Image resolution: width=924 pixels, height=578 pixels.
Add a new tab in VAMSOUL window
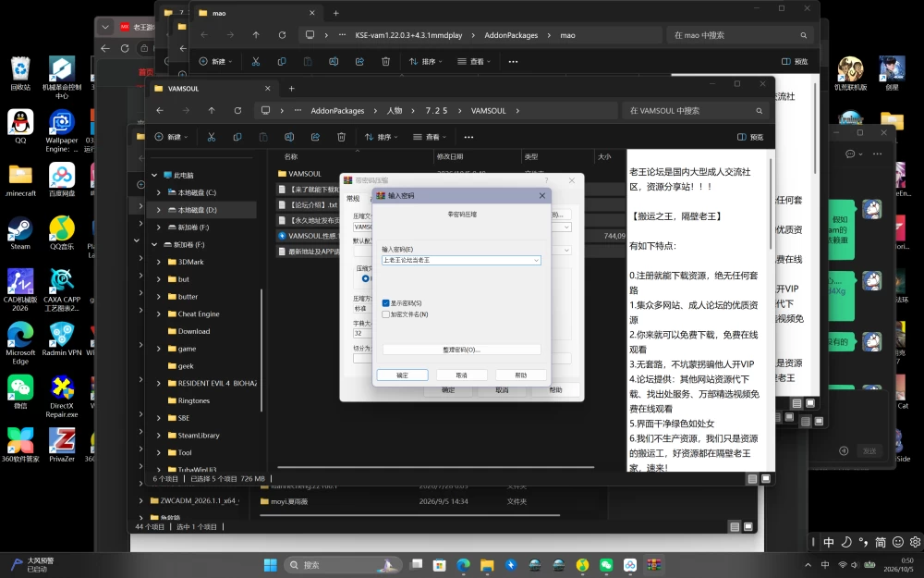tap(291, 89)
